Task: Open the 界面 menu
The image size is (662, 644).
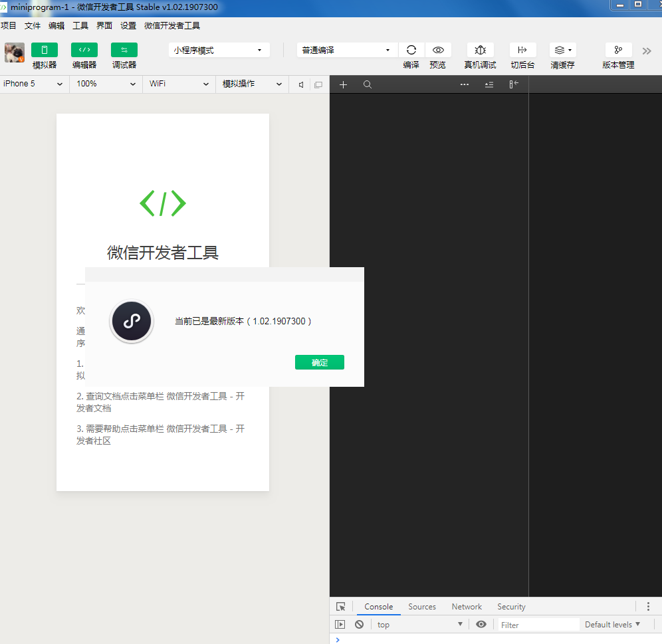Action: coord(104,26)
